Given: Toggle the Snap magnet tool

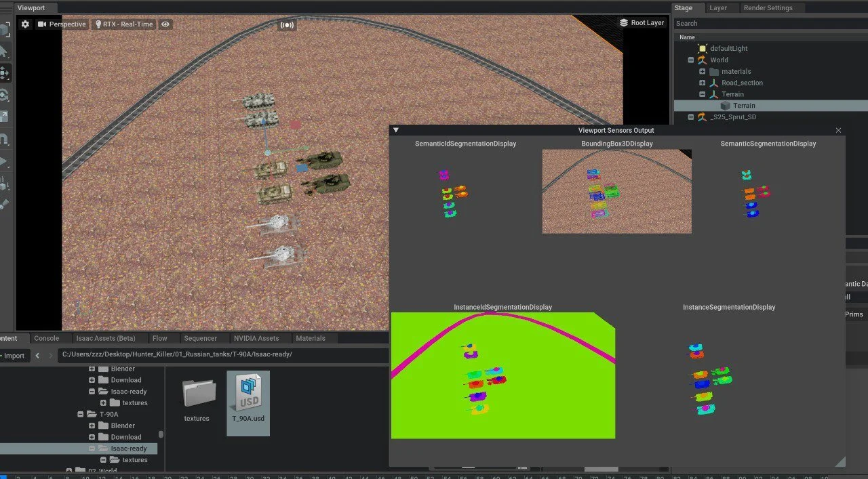Looking at the screenshot, I should 4,140.
